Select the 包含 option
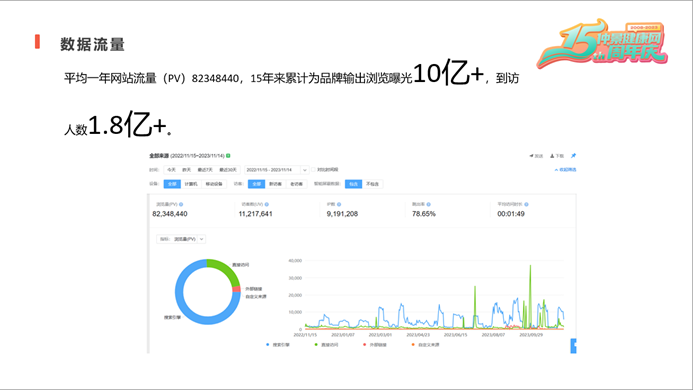This screenshot has width=693, height=390. click(x=354, y=184)
